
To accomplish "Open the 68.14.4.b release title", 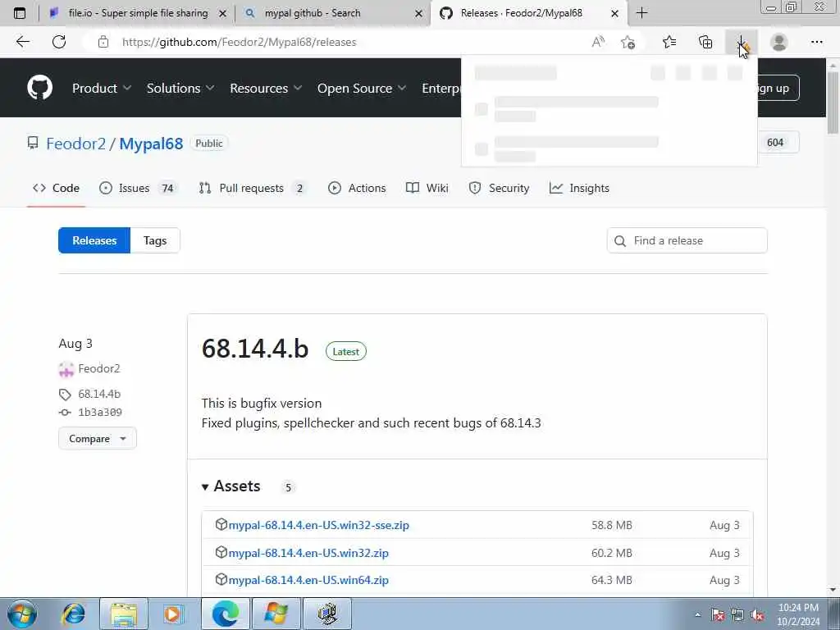I will click(x=255, y=348).
